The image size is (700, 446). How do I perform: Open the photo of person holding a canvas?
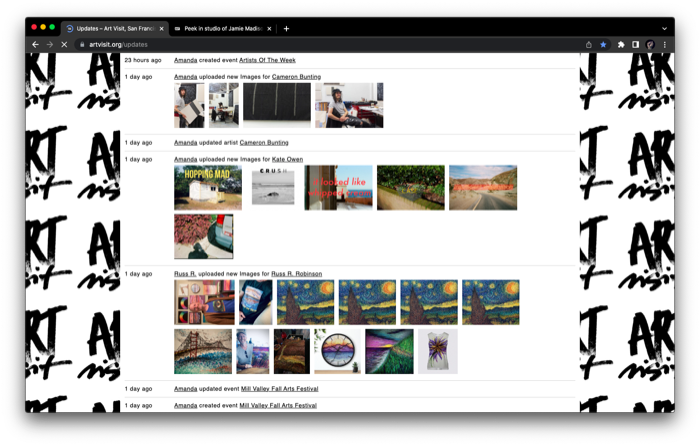pyautogui.click(x=189, y=105)
